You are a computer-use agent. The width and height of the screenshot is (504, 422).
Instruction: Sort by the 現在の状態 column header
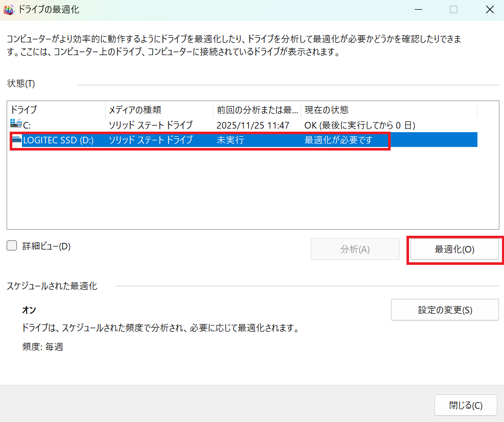[327, 110]
